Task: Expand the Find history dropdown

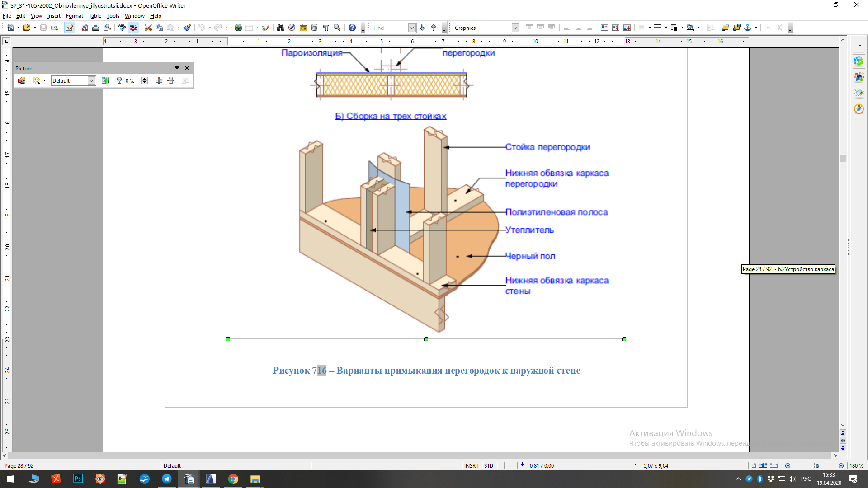Action: click(412, 28)
